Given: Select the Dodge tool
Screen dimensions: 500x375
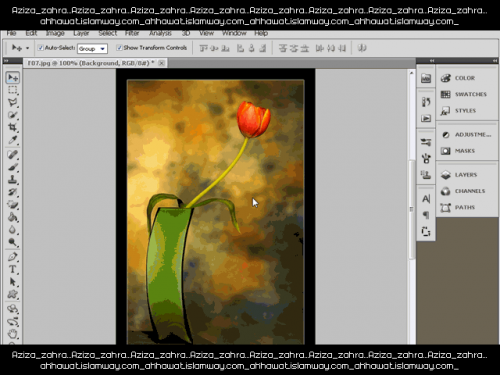Looking at the screenshot, I should 13,242.
